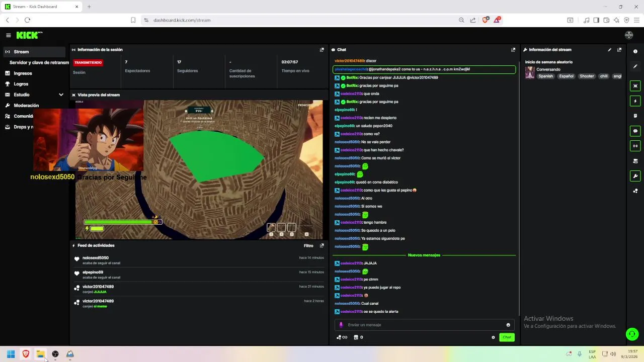Click the Spanish tag

click(x=545, y=76)
